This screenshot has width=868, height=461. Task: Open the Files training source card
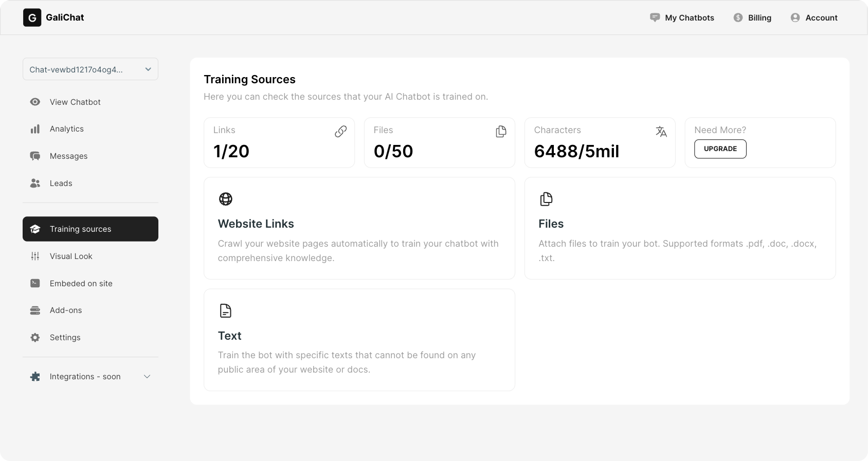[679, 228]
